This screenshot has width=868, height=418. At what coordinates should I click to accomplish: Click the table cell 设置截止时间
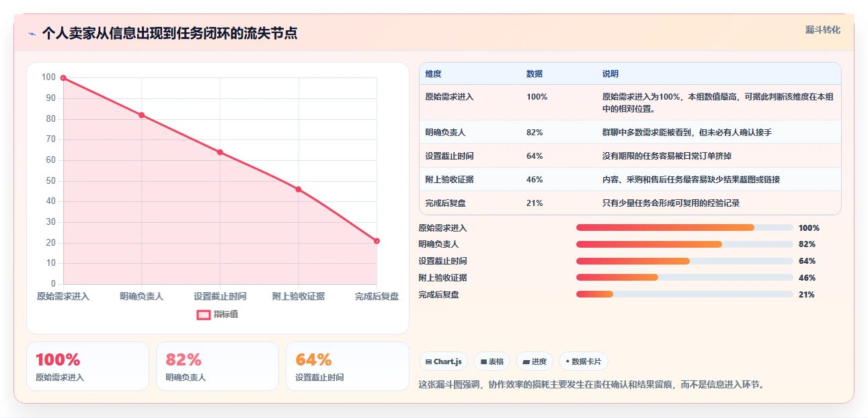[450, 156]
